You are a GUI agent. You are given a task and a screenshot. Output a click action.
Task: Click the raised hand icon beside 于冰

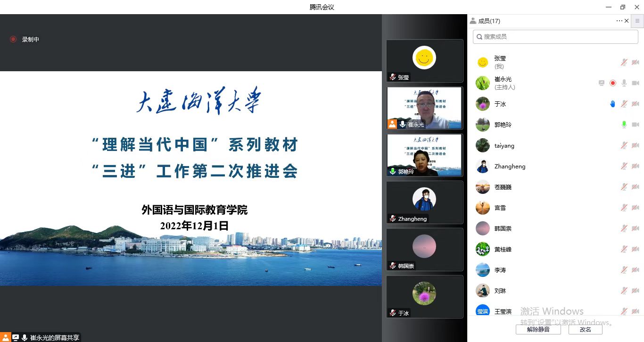[612, 104]
